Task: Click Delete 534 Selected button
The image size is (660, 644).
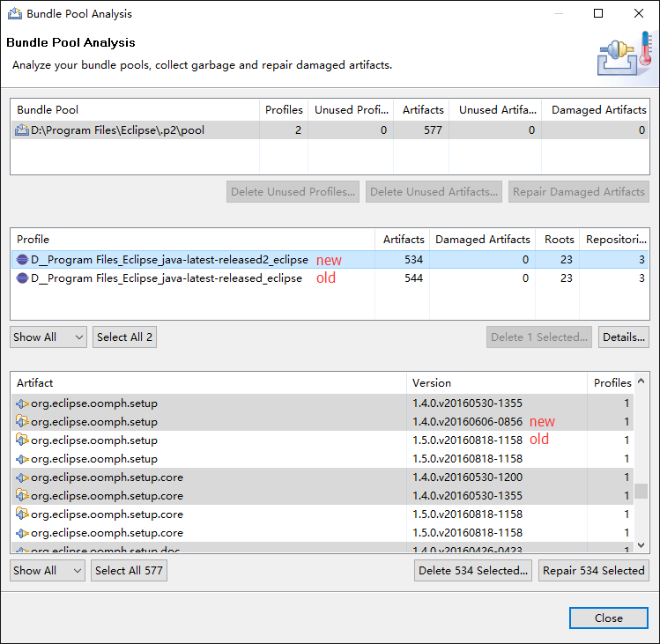Action: tap(474, 570)
